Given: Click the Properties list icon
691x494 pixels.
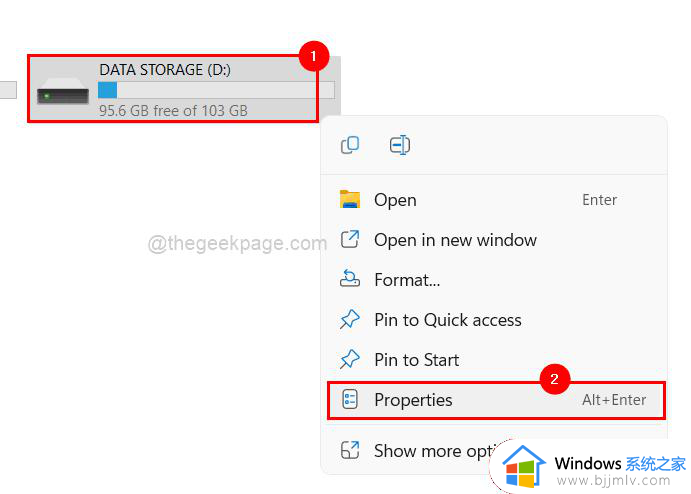Looking at the screenshot, I should tap(350, 399).
